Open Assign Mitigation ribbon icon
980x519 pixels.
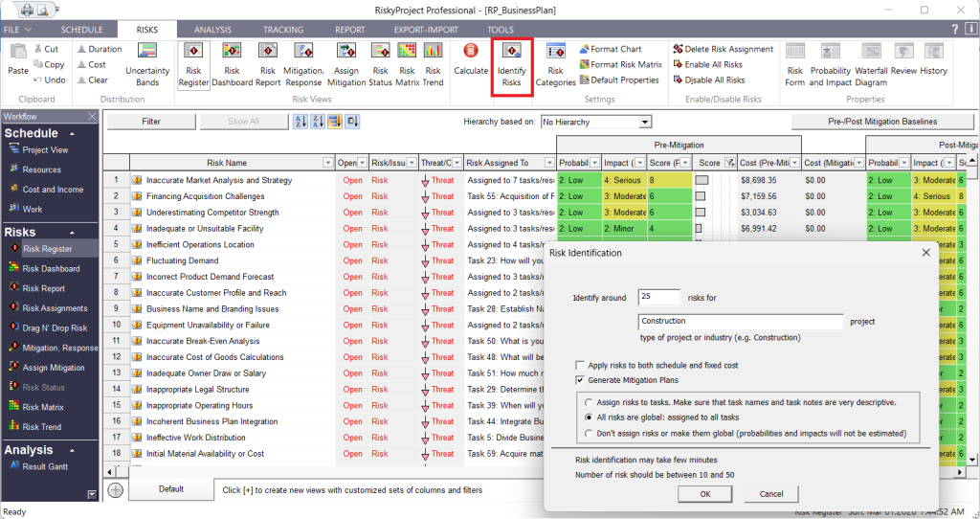(345, 64)
